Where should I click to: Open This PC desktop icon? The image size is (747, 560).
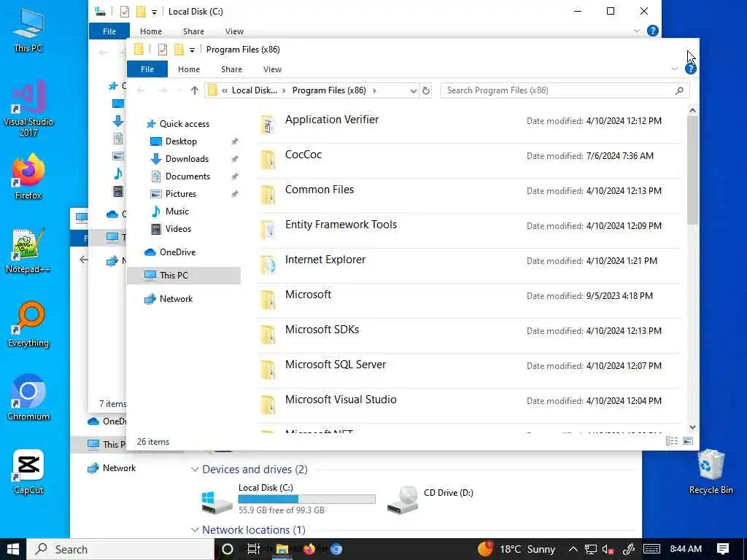click(28, 29)
